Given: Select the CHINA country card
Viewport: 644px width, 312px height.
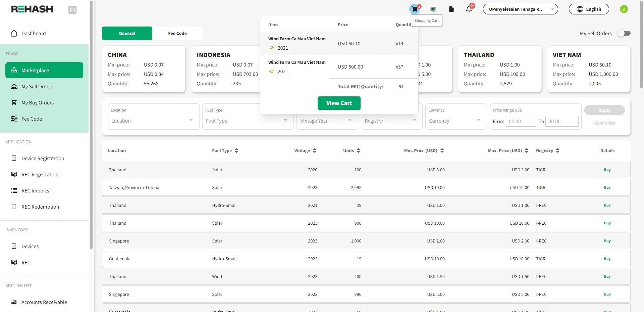Looking at the screenshot, I should point(144,69).
